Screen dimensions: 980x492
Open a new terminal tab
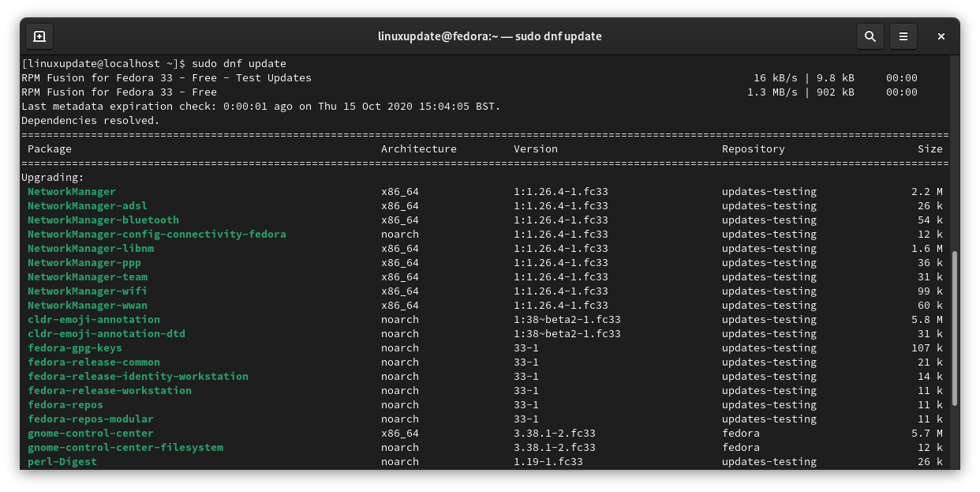(39, 36)
